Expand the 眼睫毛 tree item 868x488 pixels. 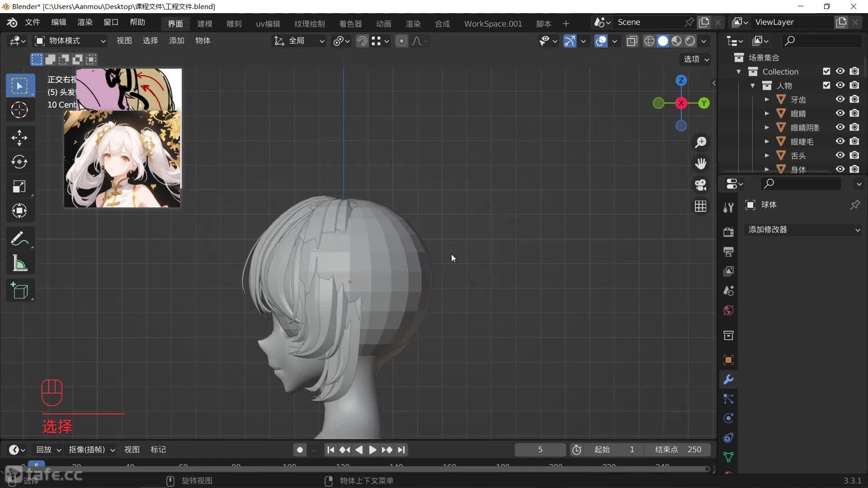767,141
